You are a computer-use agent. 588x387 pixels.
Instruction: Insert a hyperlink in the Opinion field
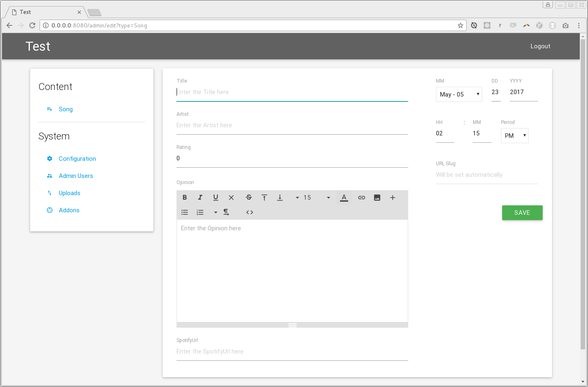361,198
